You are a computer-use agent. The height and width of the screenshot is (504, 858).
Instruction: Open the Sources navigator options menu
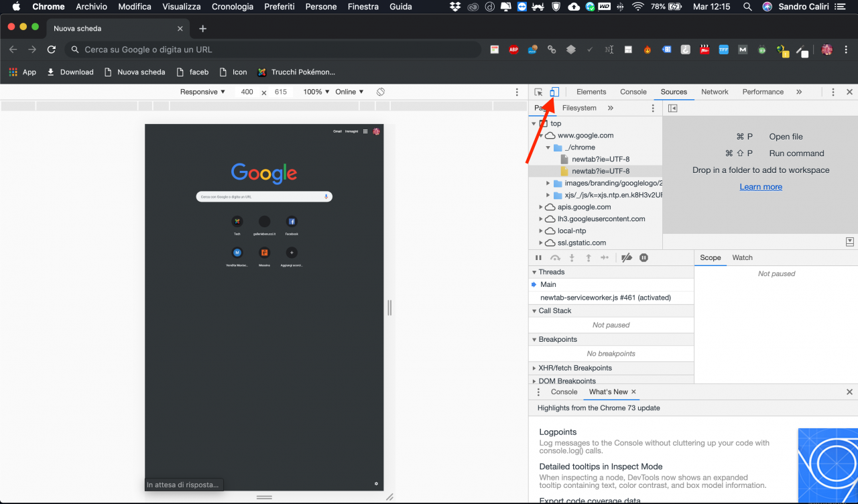pyautogui.click(x=653, y=108)
